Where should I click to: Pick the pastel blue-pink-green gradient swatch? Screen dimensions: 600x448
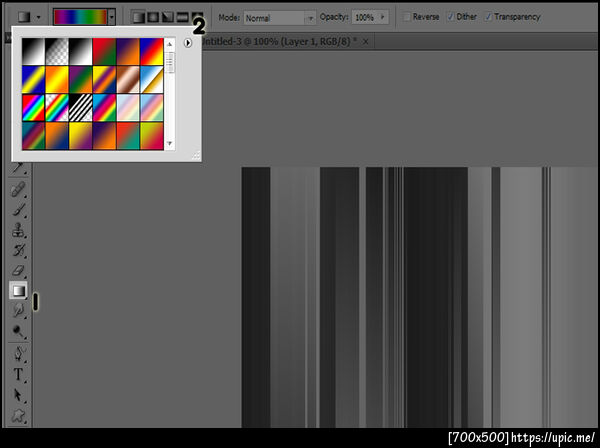tap(152, 108)
